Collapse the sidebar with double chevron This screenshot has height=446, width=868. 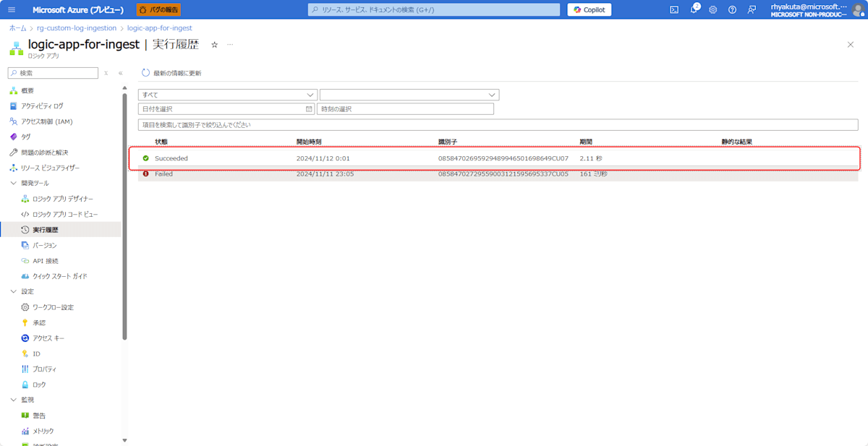(120, 73)
